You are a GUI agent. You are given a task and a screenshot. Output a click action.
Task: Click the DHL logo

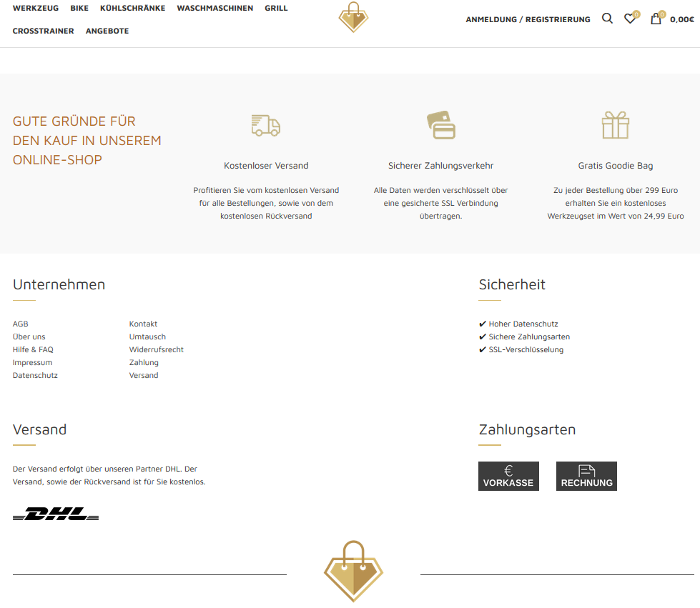tap(56, 514)
